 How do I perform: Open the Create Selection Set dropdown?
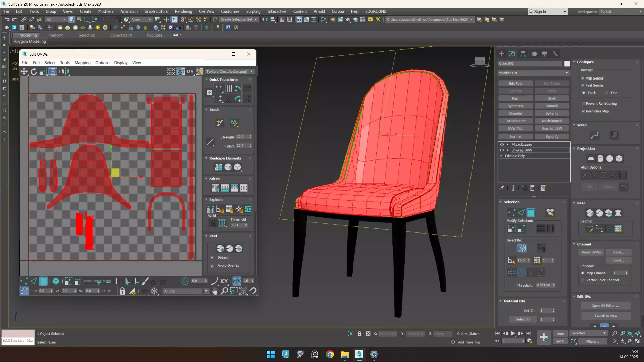click(239, 19)
